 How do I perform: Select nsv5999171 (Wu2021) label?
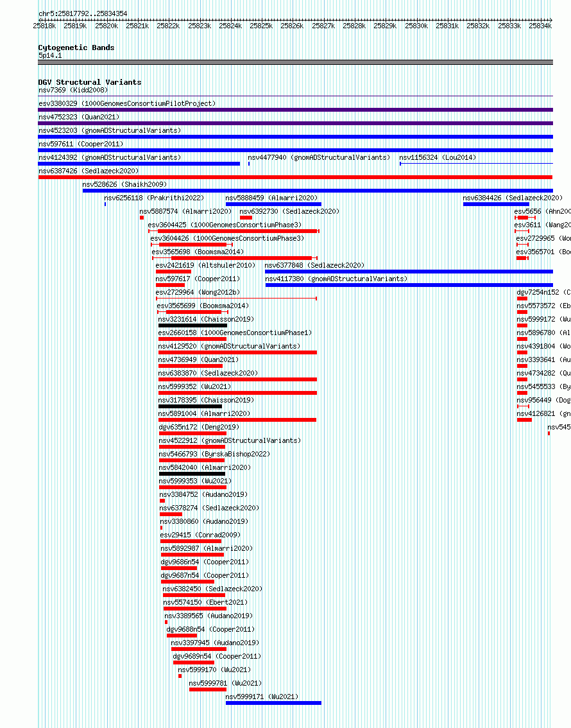(x=262, y=696)
